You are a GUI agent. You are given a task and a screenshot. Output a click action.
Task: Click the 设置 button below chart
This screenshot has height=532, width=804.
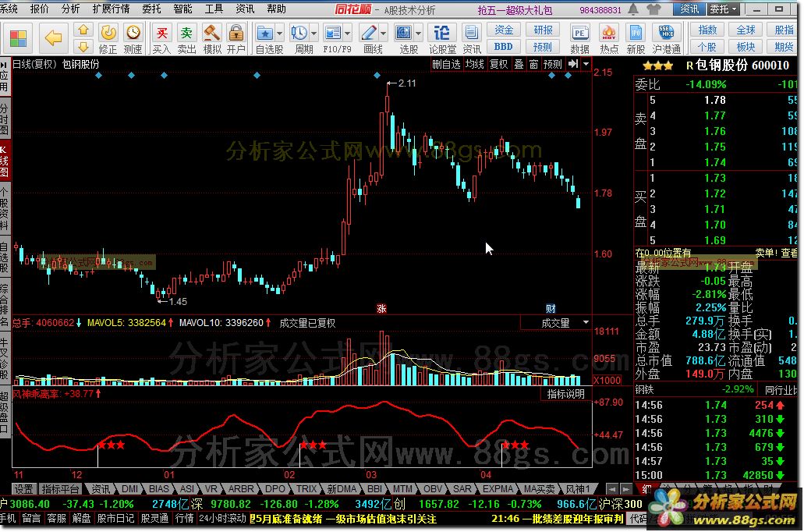click(23, 489)
